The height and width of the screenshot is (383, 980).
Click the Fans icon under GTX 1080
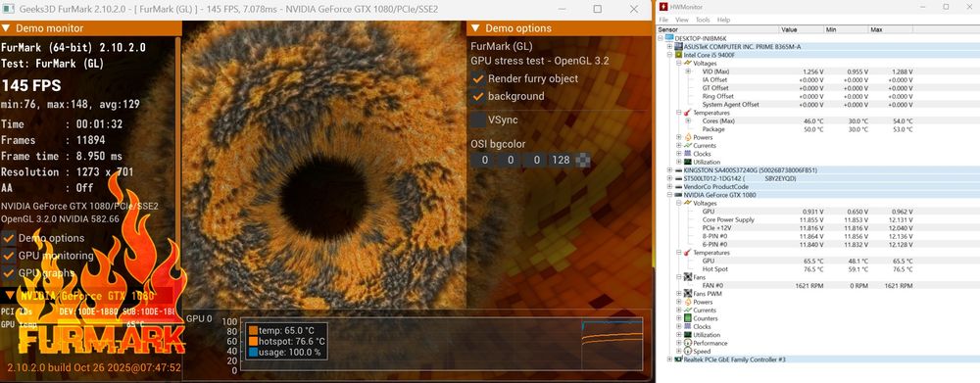(688, 277)
